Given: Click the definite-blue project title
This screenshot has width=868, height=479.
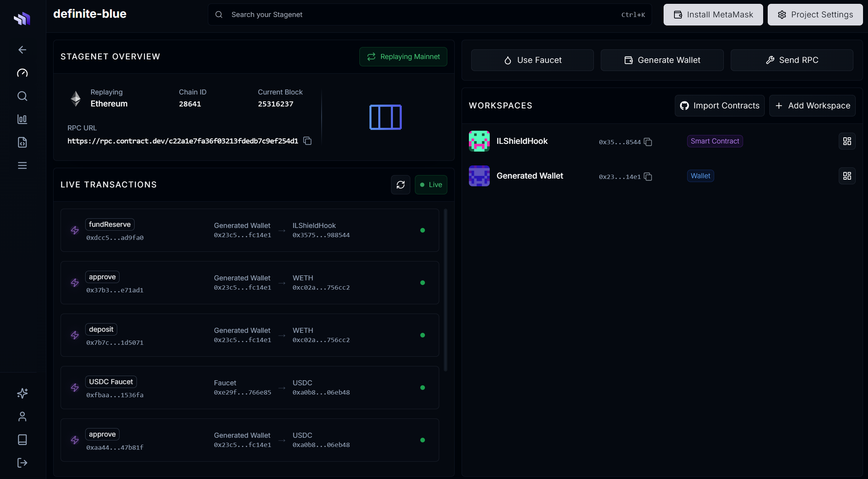Looking at the screenshot, I should point(90,14).
